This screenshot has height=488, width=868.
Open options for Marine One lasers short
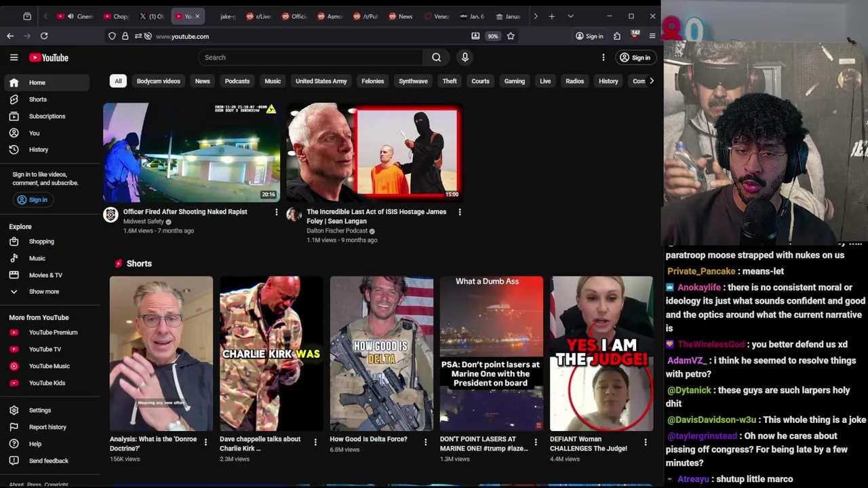tap(536, 442)
